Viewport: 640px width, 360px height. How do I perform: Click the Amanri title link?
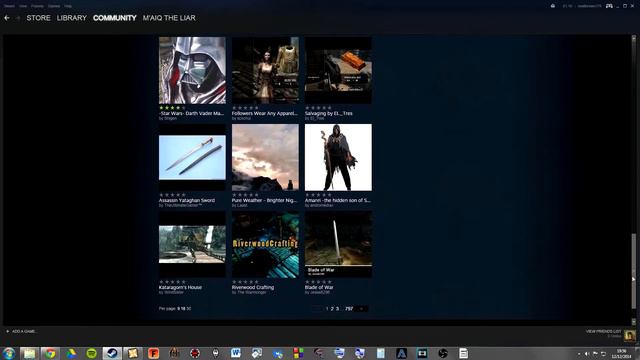(338, 200)
